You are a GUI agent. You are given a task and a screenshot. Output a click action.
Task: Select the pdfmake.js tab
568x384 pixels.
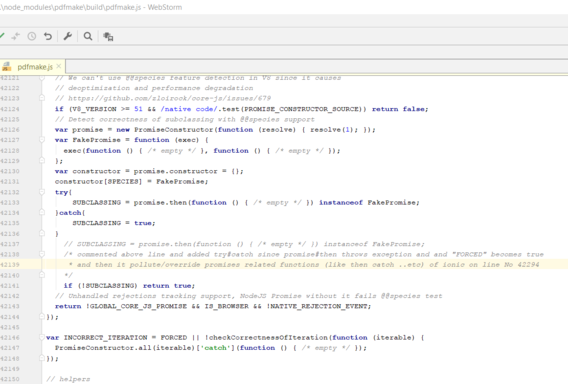(33, 67)
